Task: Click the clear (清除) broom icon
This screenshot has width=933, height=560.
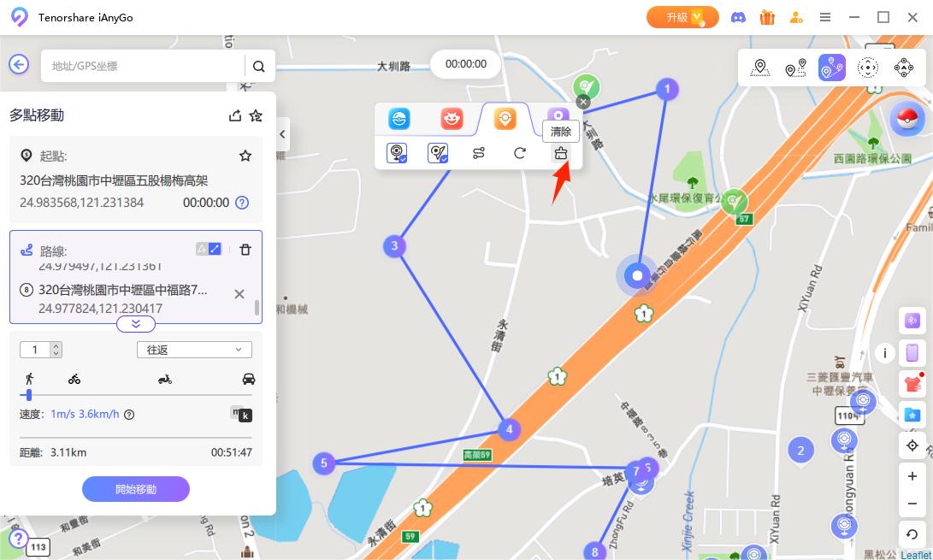Action: pyautogui.click(x=560, y=153)
